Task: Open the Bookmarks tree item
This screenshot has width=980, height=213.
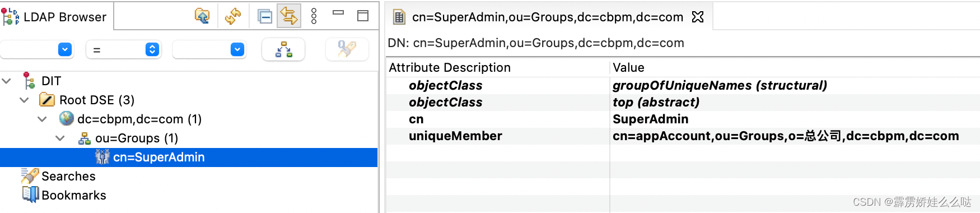Action: (74, 196)
